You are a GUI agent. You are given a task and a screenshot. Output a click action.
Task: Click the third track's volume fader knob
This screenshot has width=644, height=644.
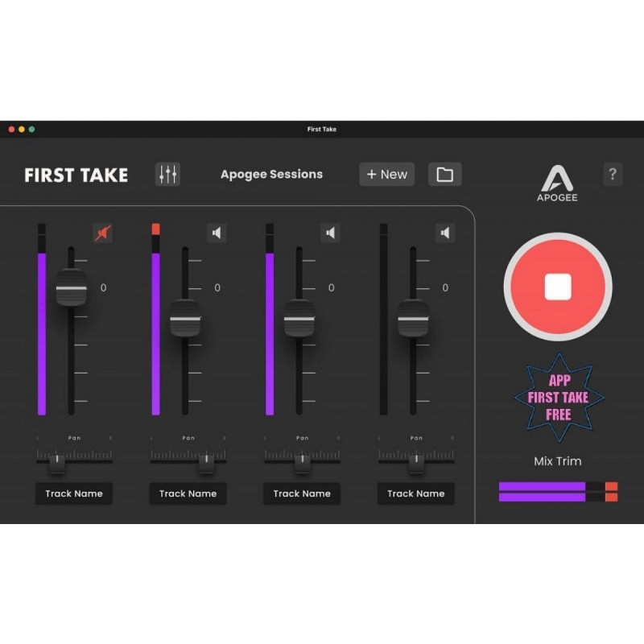[299, 318]
